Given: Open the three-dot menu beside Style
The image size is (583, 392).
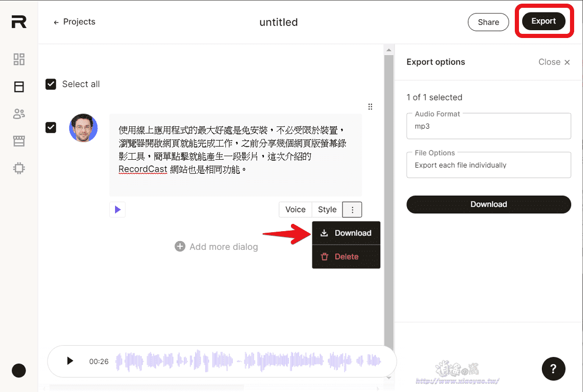Looking at the screenshot, I should click(x=352, y=209).
